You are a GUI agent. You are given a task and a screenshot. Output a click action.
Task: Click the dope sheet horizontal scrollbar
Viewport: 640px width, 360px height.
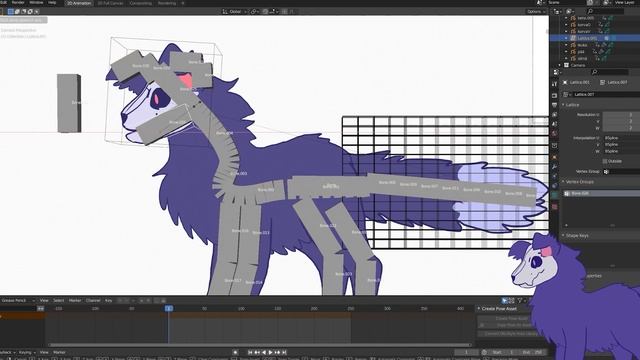click(260, 345)
